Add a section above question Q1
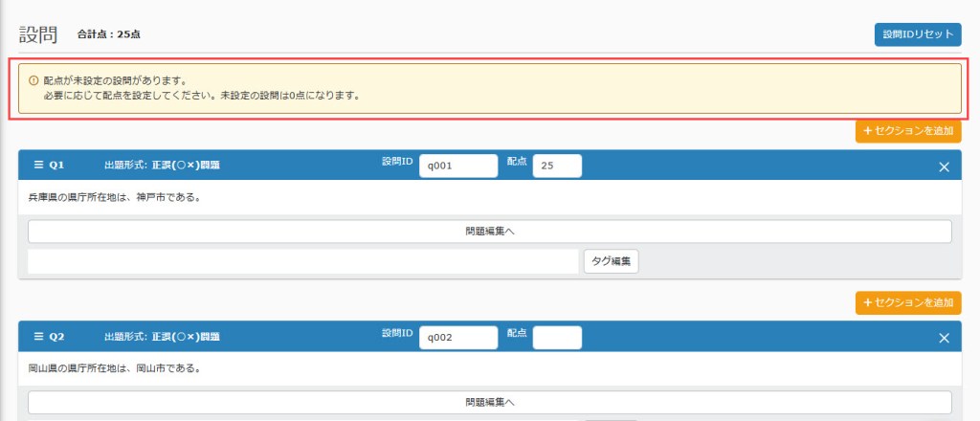The height and width of the screenshot is (421, 980). pyautogui.click(x=907, y=131)
